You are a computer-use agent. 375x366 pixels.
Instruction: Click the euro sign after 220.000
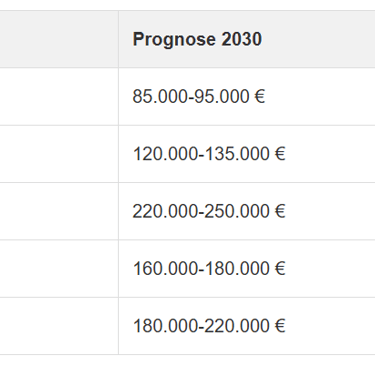coord(280,326)
